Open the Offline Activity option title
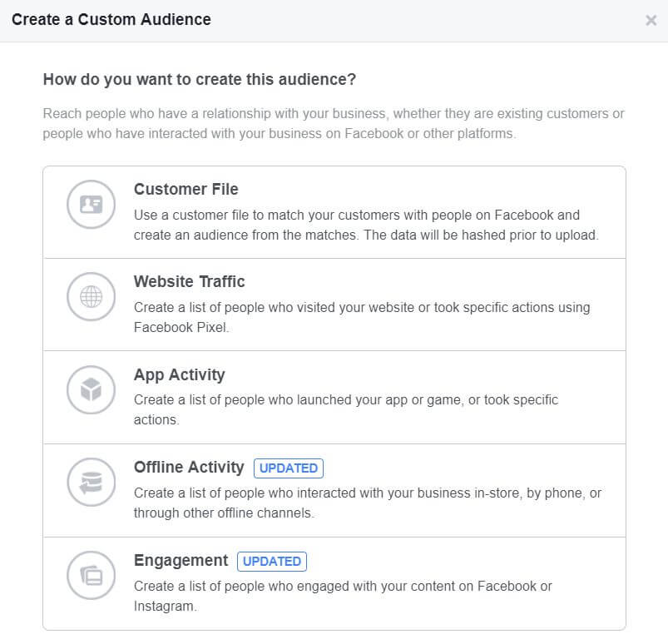Screen dimensions: 668x644 click(x=189, y=467)
